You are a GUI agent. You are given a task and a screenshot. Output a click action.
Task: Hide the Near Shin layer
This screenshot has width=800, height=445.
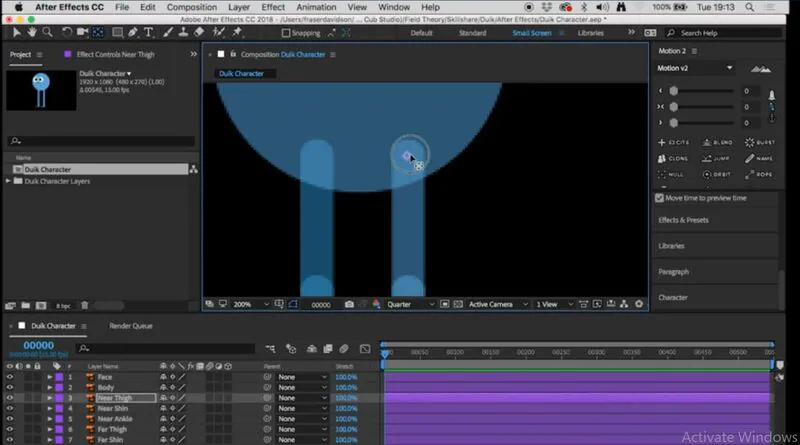(9, 408)
